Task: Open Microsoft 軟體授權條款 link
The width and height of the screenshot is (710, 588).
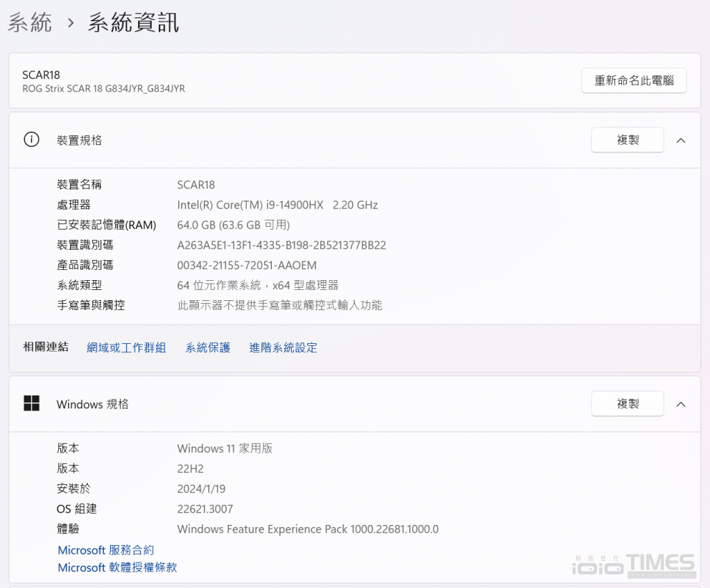Action: [117, 568]
